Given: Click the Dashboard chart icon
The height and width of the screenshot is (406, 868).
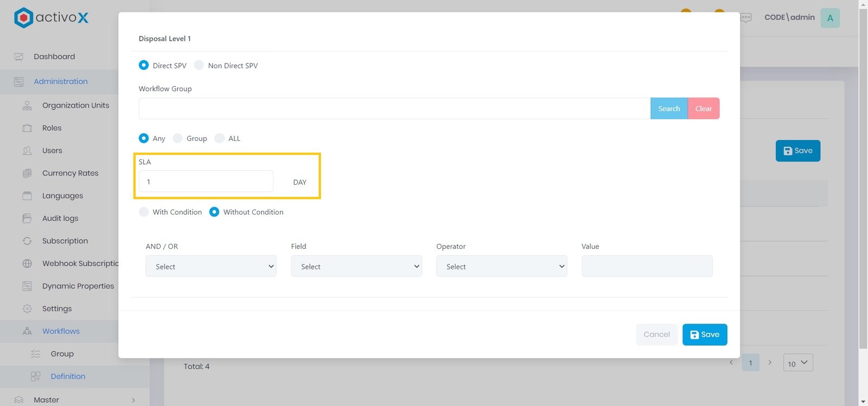Looking at the screenshot, I should tap(19, 57).
